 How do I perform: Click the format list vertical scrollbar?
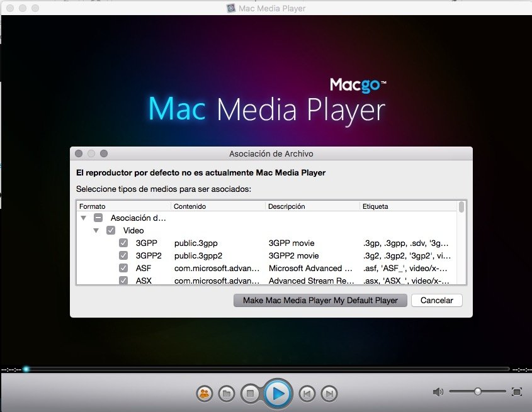[x=461, y=207]
